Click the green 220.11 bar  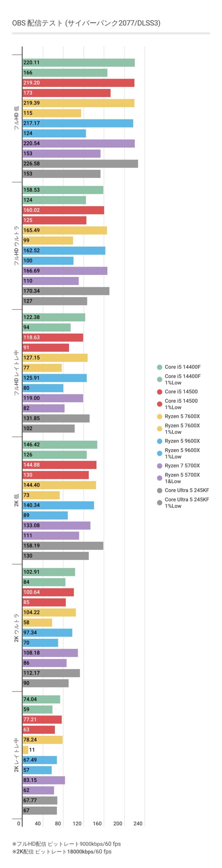[x=79, y=63]
